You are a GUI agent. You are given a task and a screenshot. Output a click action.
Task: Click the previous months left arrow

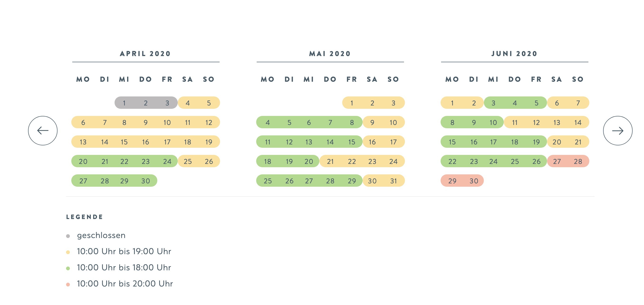tap(43, 131)
